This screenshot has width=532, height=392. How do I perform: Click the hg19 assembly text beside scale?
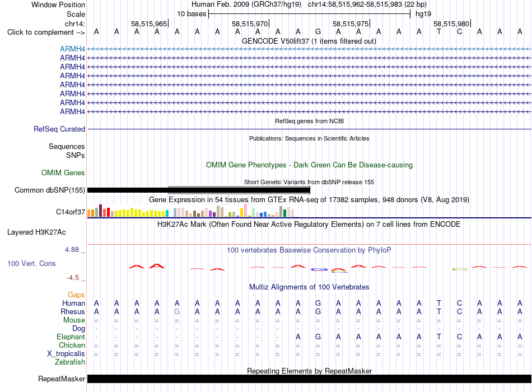(423, 14)
